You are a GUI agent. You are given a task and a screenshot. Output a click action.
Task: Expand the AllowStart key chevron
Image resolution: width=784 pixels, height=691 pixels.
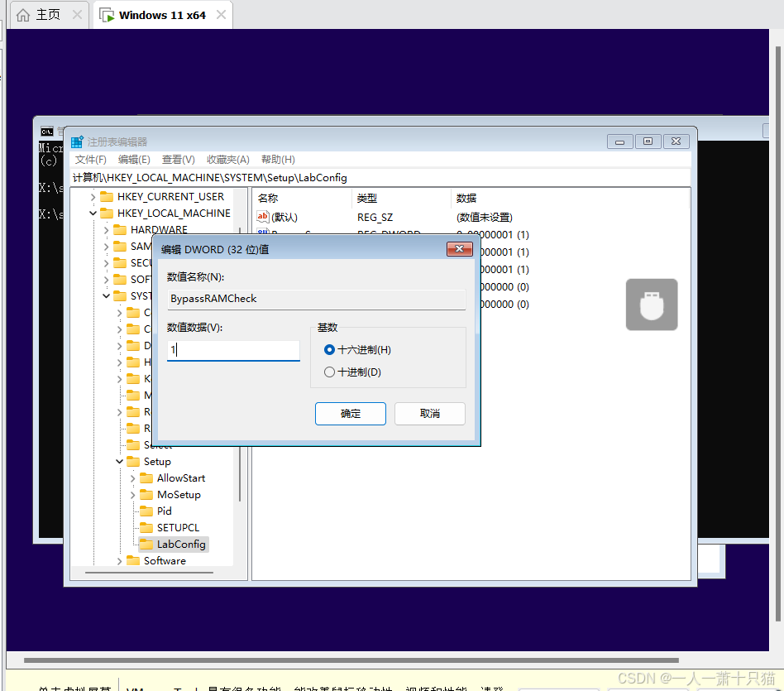pos(132,478)
